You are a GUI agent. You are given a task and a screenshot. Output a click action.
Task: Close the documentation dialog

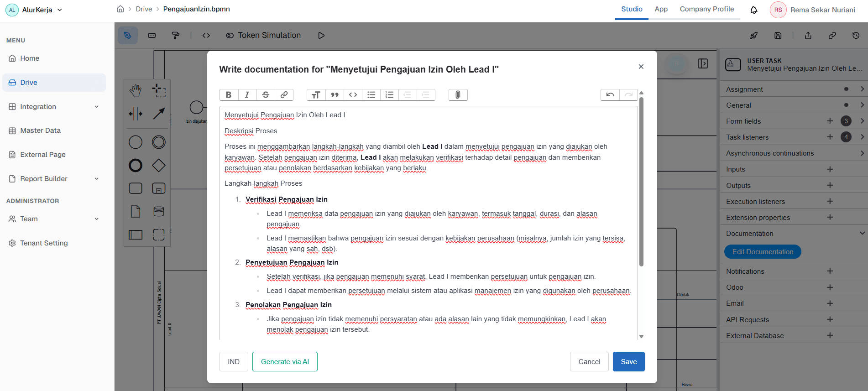point(641,67)
